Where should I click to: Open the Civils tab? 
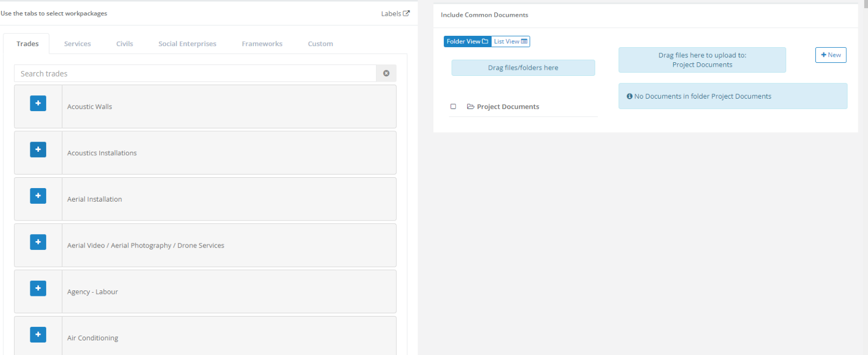pos(124,44)
